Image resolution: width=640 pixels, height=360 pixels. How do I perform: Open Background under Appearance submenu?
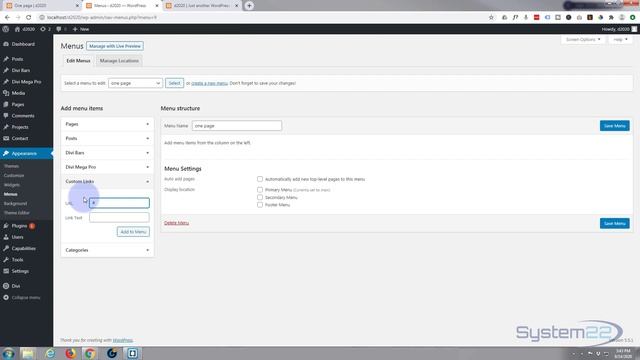(16, 204)
